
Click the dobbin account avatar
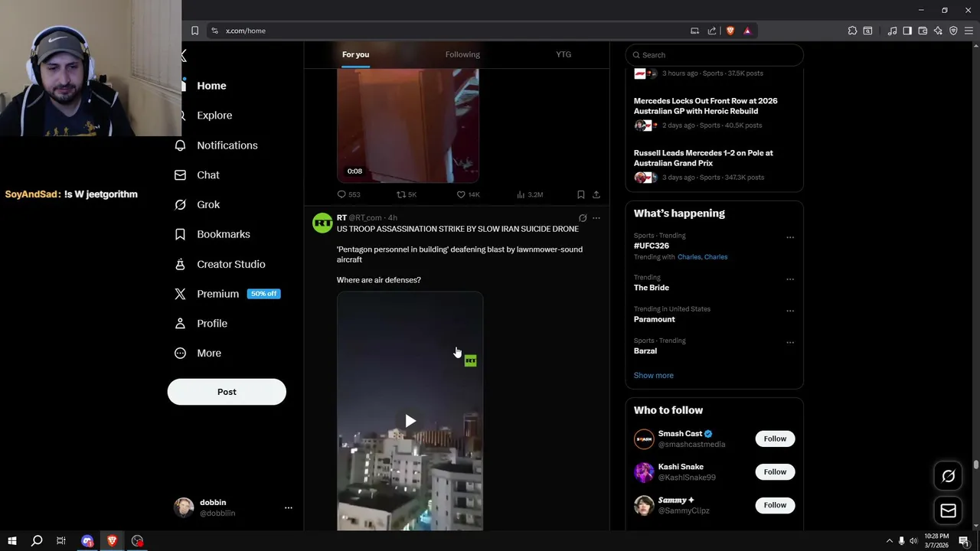[184, 507]
